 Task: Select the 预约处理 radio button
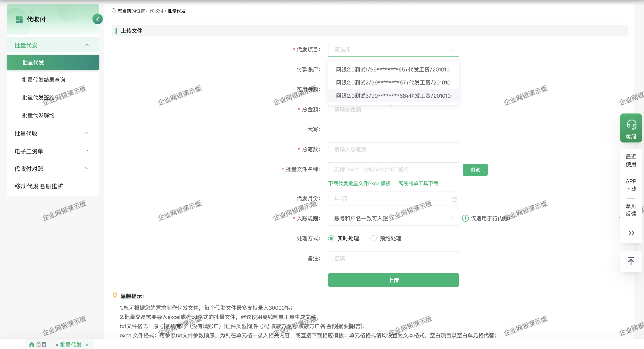coord(373,238)
